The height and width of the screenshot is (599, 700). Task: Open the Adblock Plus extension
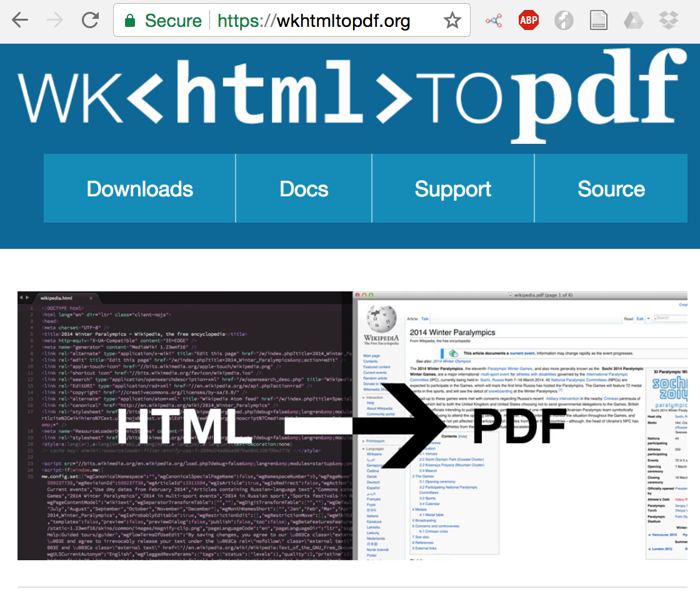pos(528,20)
